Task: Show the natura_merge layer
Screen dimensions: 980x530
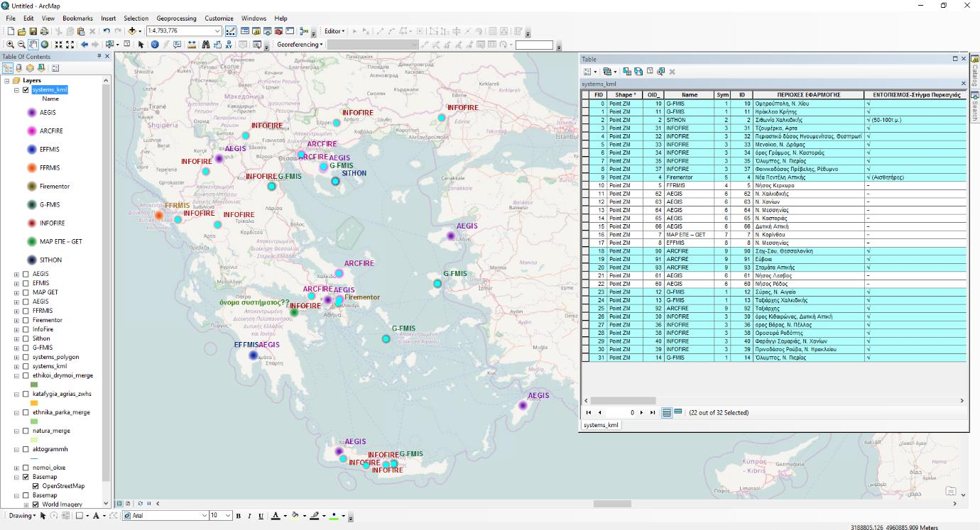Action: pos(26,431)
